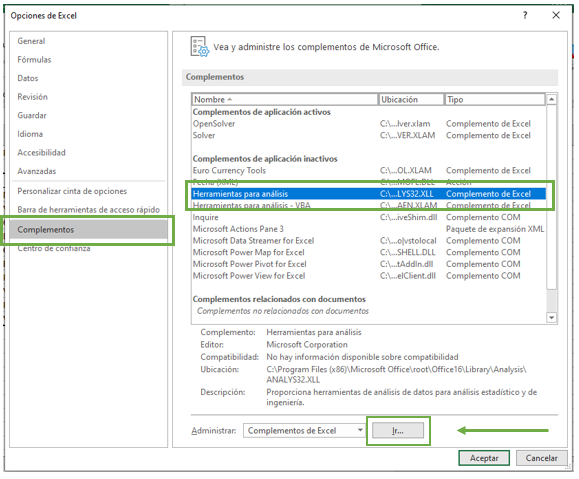Screen dimensions: 579x479
Task: Click the add-ins list scrollbar thumb
Action: pos(551,197)
